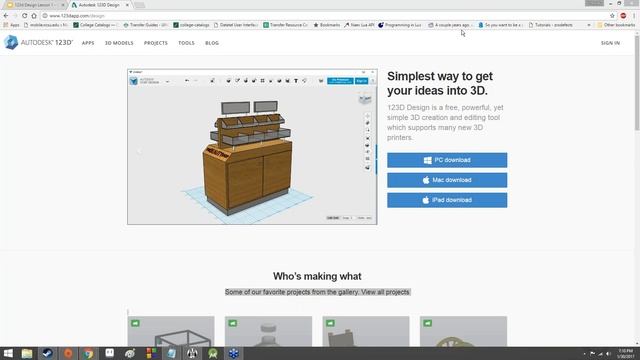Click the second gallery project thumbnail
This screenshot has height=360, width=640.
(x=268, y=331)
